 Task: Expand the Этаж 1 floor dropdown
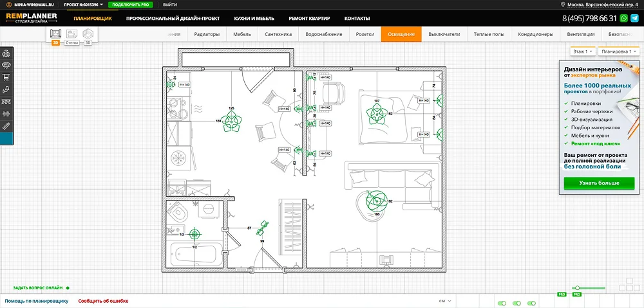[582, 51]
